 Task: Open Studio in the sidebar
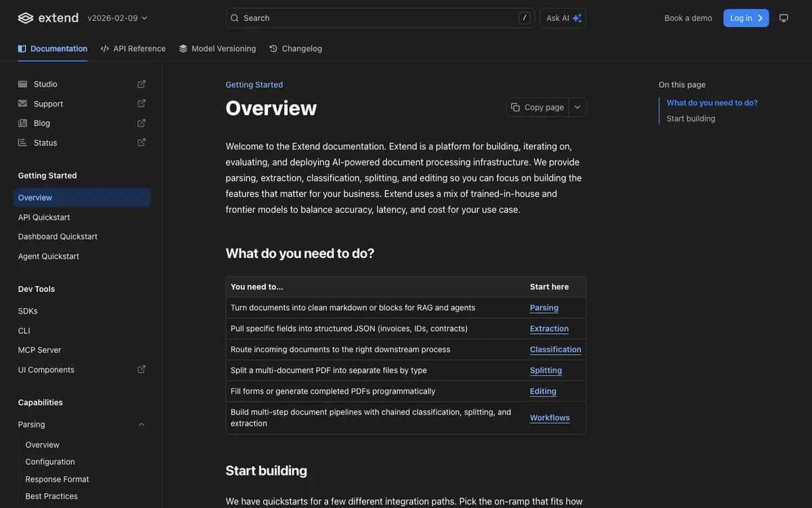(x=82, y=84)
